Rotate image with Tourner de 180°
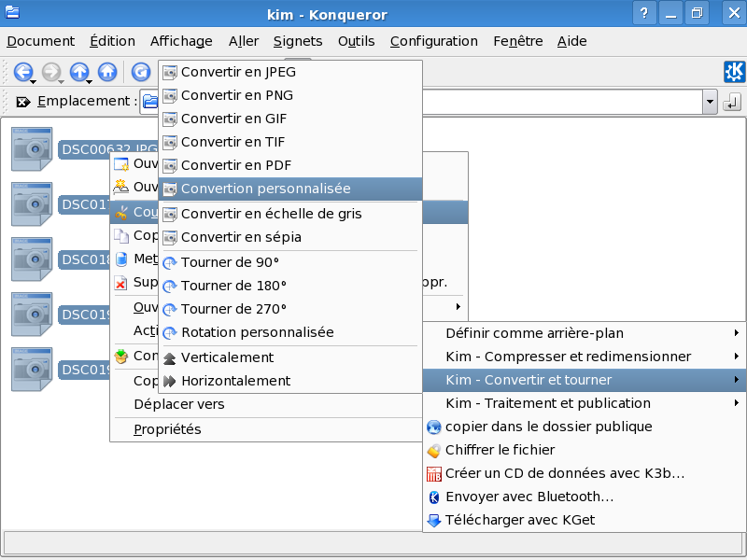 pyautogui.click(x=290, y=286)
